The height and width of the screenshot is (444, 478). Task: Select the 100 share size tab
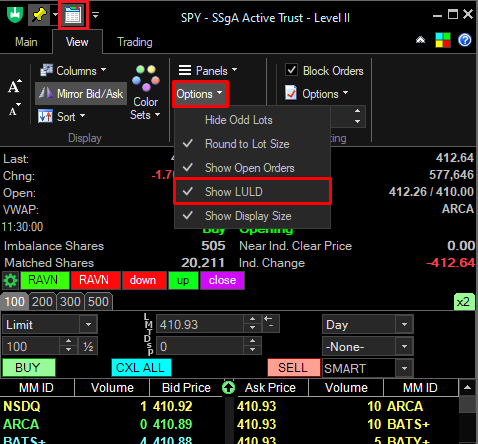15,302
